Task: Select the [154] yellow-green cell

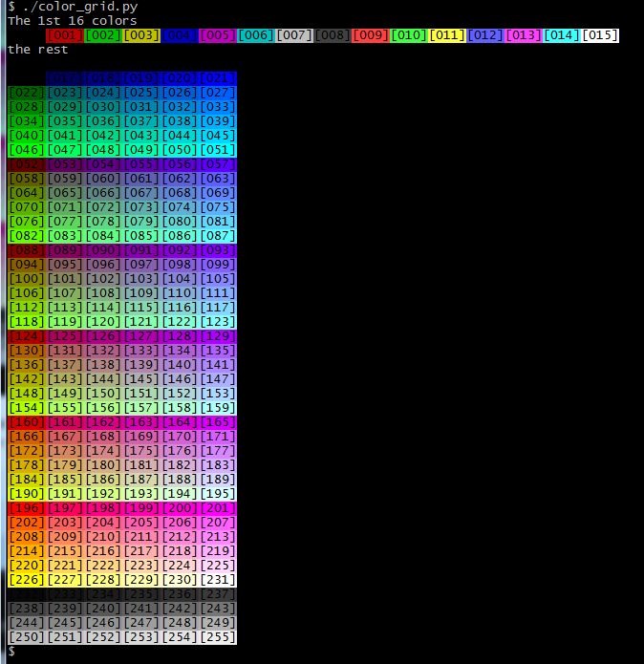Action: click(27, 408)
